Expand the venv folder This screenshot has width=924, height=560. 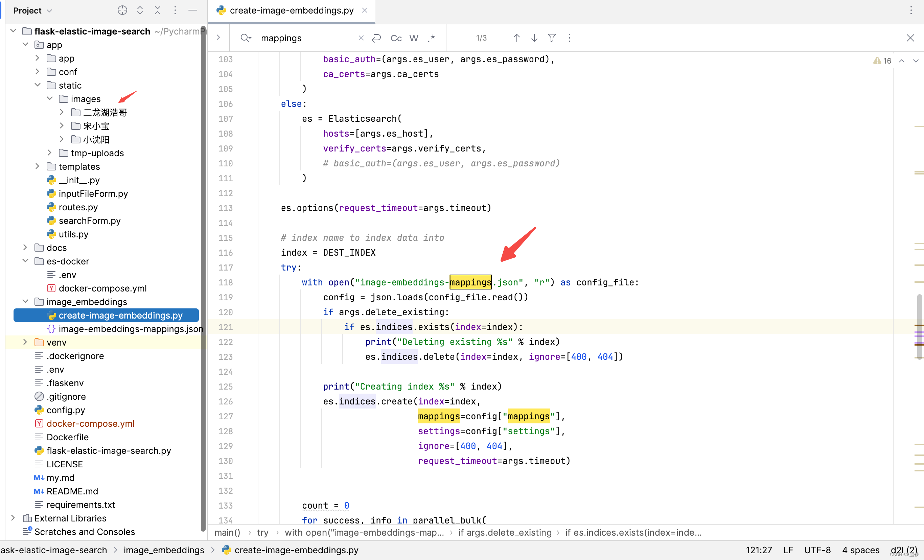click(25, 342)
